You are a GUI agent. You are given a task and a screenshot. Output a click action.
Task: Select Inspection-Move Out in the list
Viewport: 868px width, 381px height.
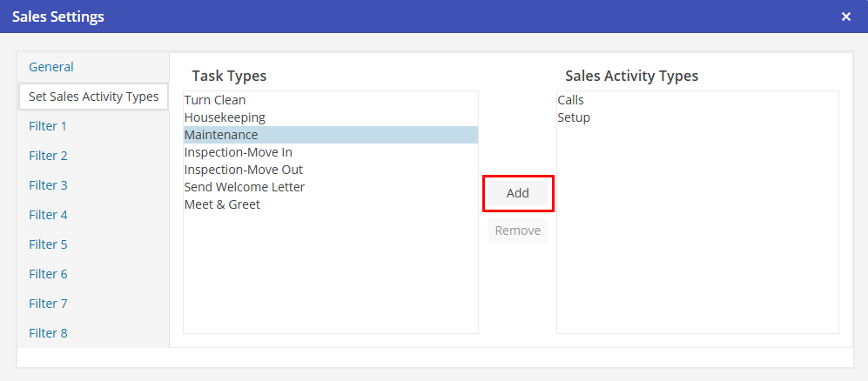click(x=243, y=170)
